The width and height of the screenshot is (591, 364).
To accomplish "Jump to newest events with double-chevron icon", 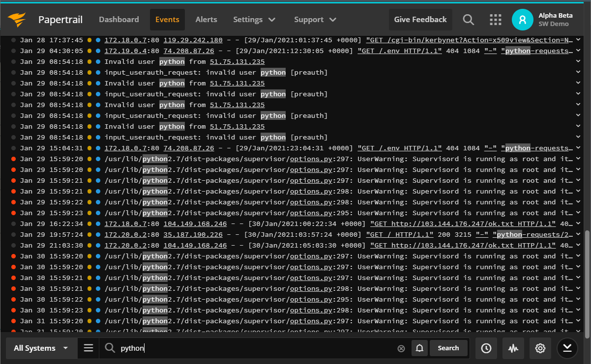I will pyautogui.click(x=567, y=348).
